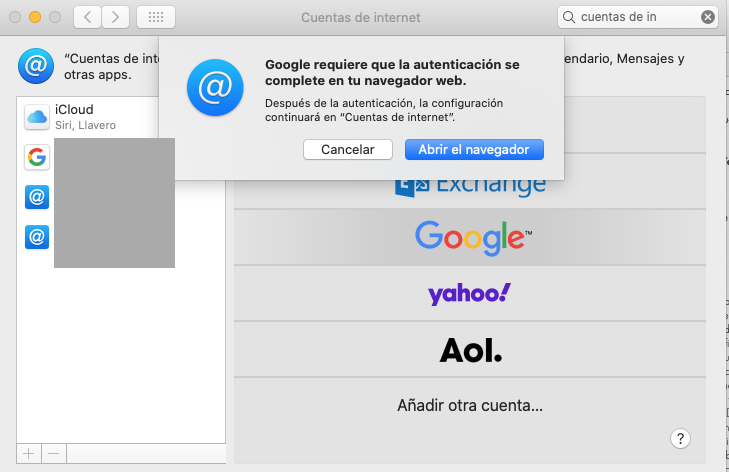Go forward with the right arrow
The height and width of the screenshot is (472, 729).
tap(115, 17)
